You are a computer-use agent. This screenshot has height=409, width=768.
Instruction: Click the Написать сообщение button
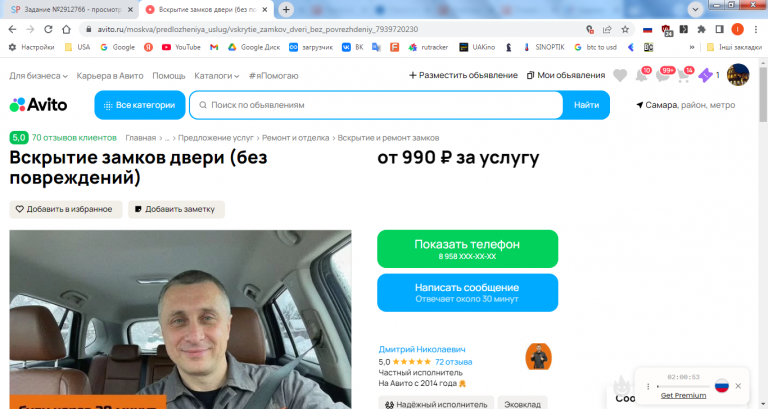pos(467,292)
